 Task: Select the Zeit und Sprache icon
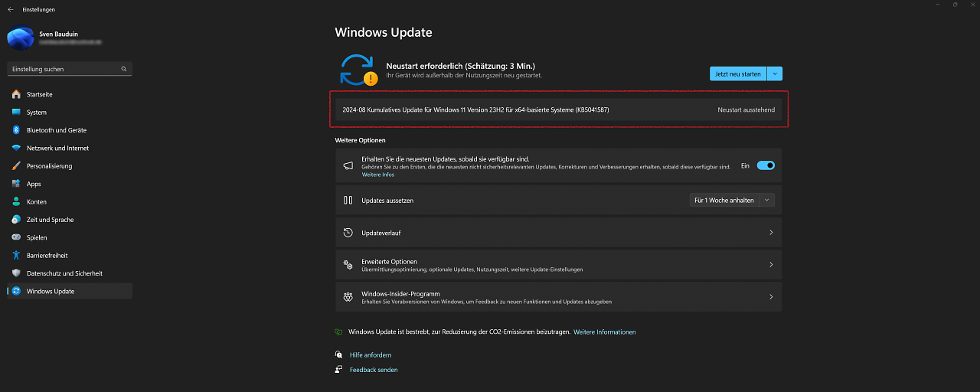[16, 220]
